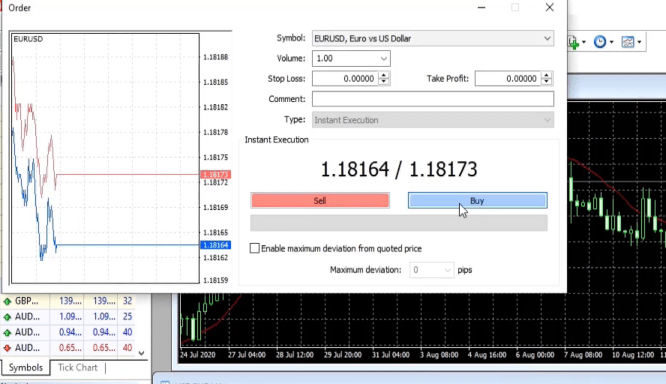Click the red down arrow on AUD 0.65 row
This screenshot has width=666, height=384.
coord(7,348)
